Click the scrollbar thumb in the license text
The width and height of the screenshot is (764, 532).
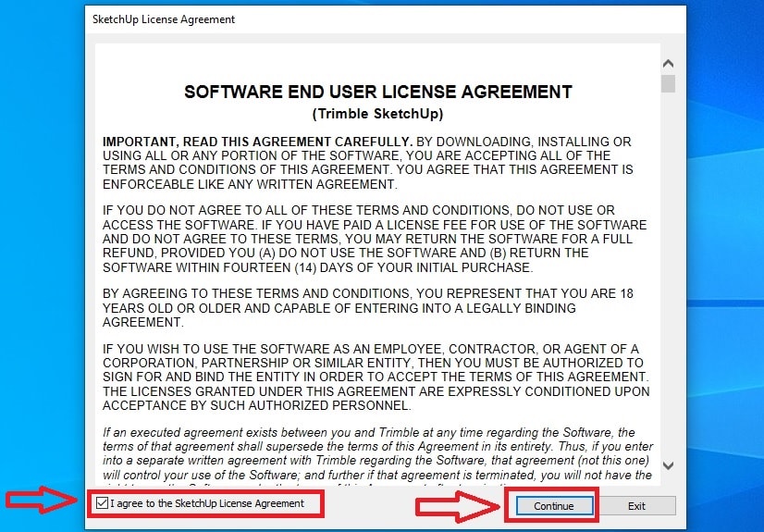click(x=668, y=83)
